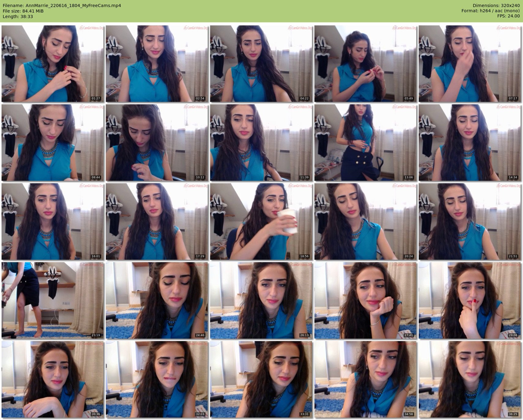This screenshot has height=420, width=523.
Task: Click the 21:51 frame thumbnail
Action: pyautogui.click(x=470, y=221)
